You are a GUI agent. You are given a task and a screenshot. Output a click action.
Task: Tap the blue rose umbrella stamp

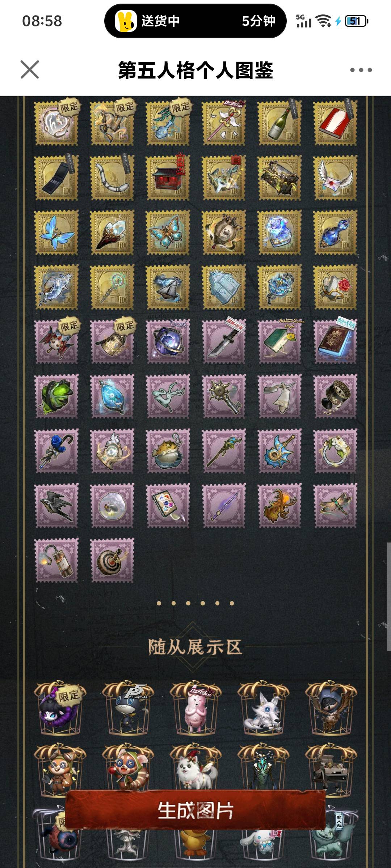coord(56,451)
